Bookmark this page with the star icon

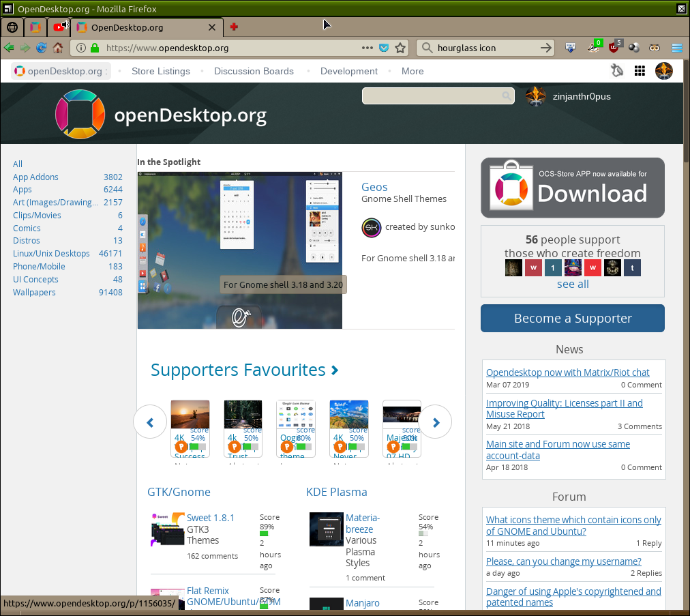[x=400, y=48]
